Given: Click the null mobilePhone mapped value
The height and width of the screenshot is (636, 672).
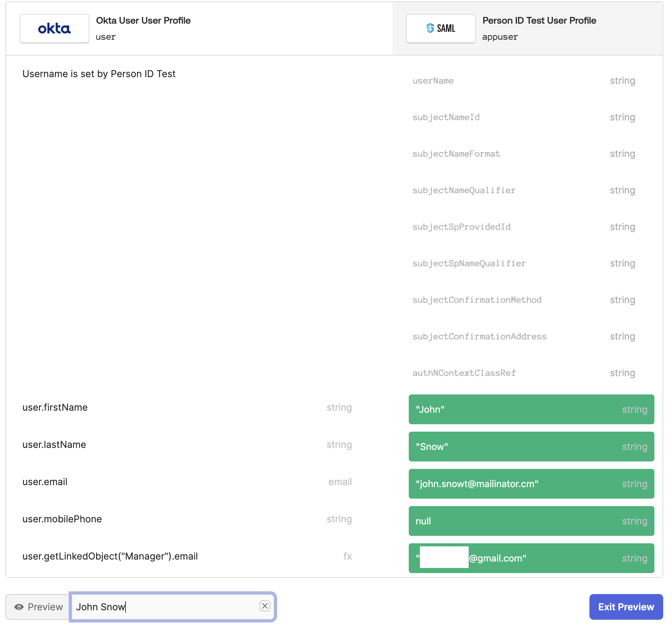Looking at the screenshot, I should point(531,521).
